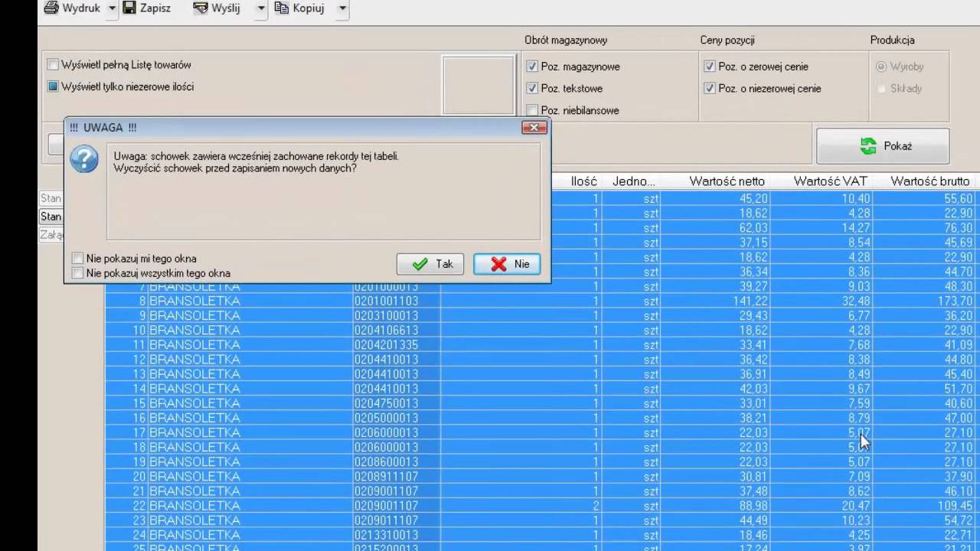Click the Wyślij toolbar label
Image resolution: width=980 pixels, height=551 pixels.
(x=226, y=8)
